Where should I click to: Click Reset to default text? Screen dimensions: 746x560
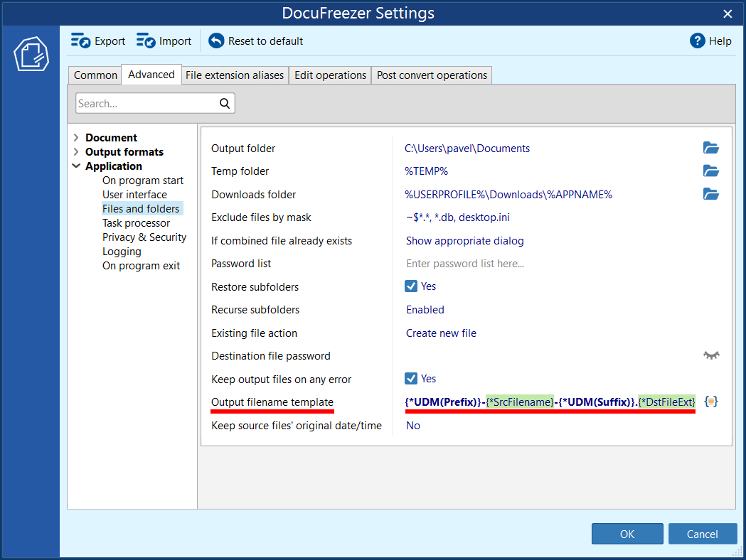click(265, 41)
